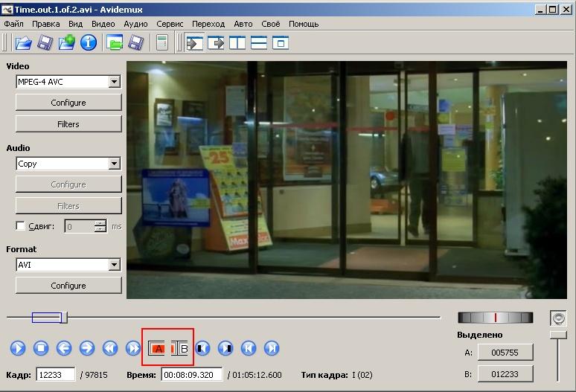This screenshot has width=576, height=392.
Task: Load project using green folder window icon
Action: coord(115,42)
